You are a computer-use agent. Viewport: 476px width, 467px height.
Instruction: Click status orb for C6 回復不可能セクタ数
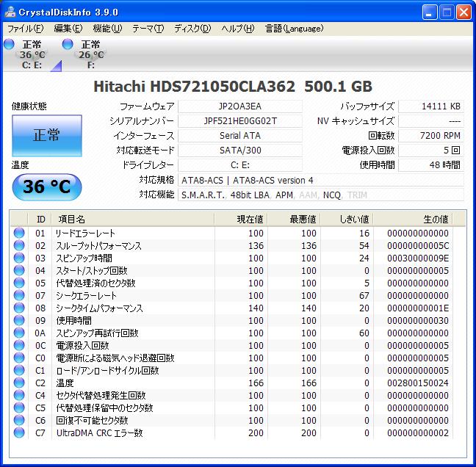[x=19, y=420]
